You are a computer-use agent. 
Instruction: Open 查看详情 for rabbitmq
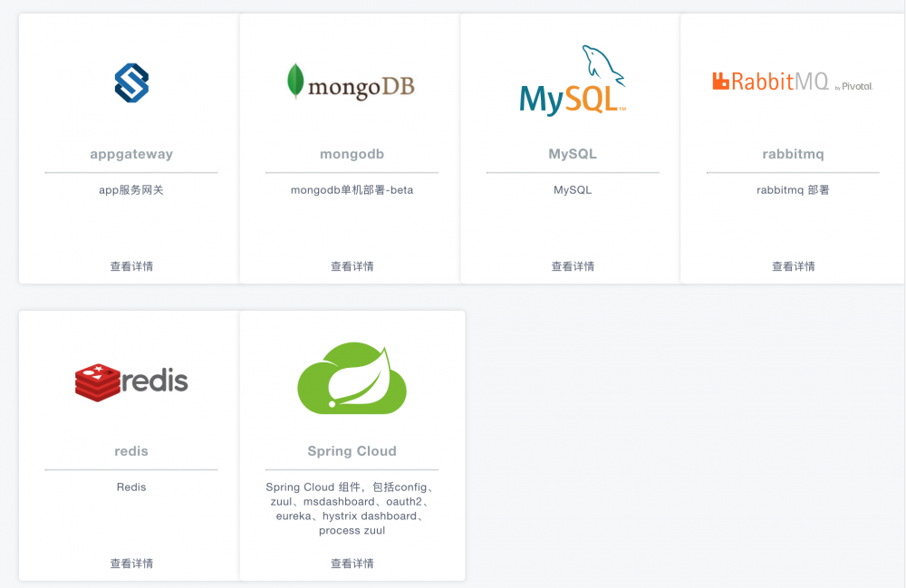pyautogui.click(x=794, y=266)
